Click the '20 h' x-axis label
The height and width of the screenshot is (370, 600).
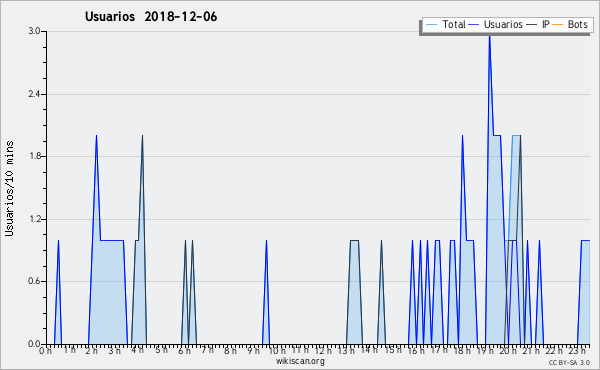[x=509, y=351]
